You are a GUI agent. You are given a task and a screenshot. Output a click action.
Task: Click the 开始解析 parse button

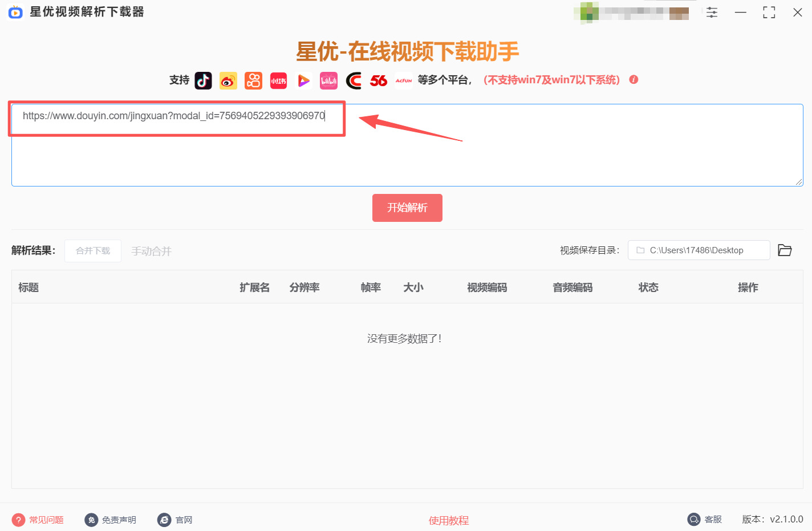tap(407, 208)
